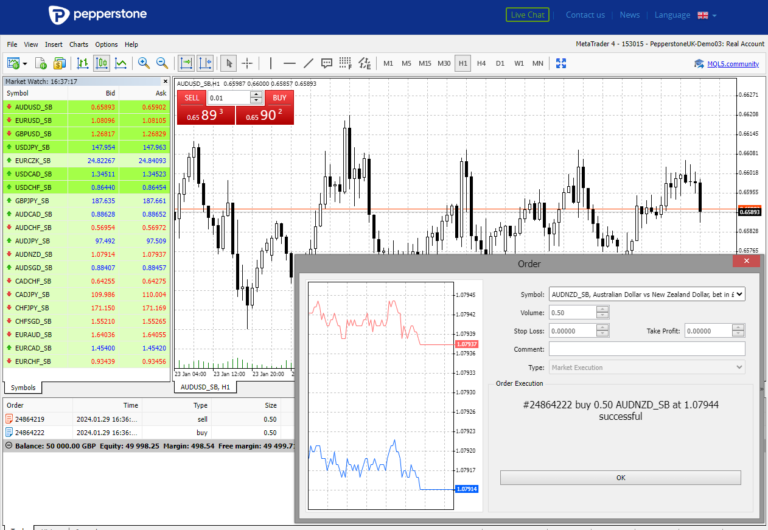Open the Fibonacci grid objects tool
The image size is (768, 530).
coord(345,63)
